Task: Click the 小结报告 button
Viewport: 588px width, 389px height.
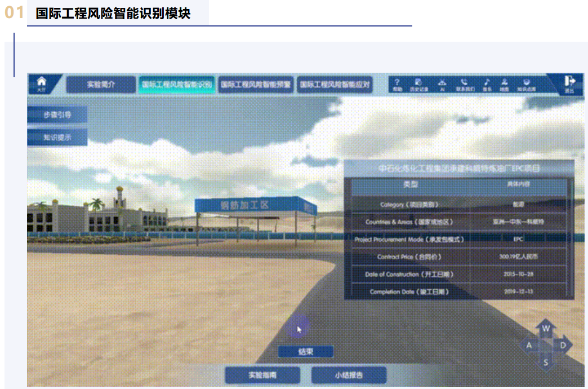Action: pyautogui.click(x=349, y=375)
